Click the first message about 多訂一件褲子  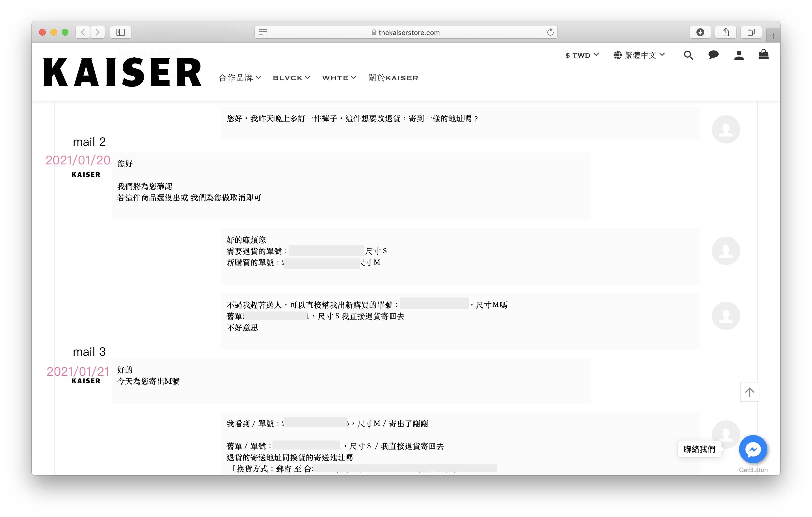pos(352,118)
